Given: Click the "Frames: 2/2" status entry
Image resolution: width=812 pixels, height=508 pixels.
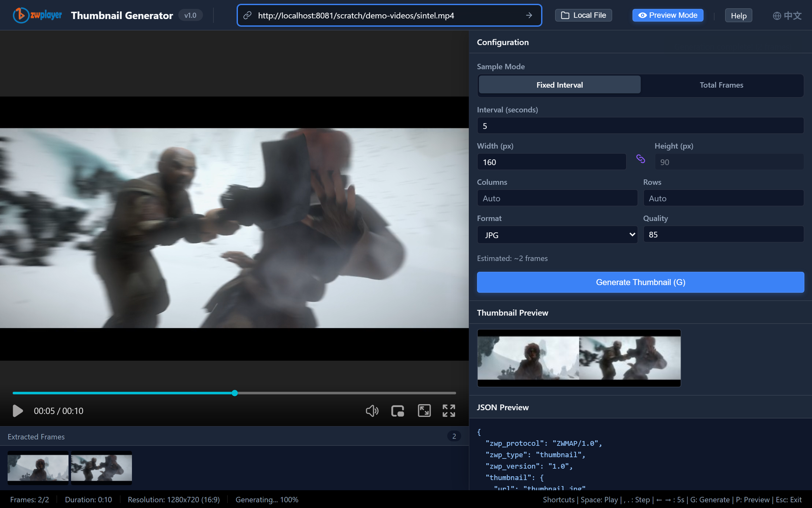Looking at the screenshot, I should pos(29,500).
